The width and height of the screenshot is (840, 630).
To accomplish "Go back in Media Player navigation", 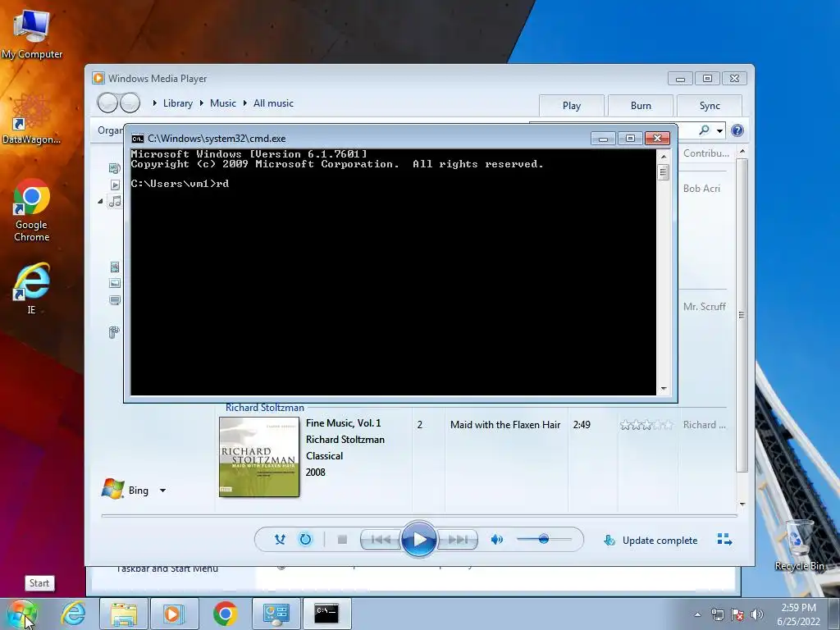I will (x=107, y=103).
